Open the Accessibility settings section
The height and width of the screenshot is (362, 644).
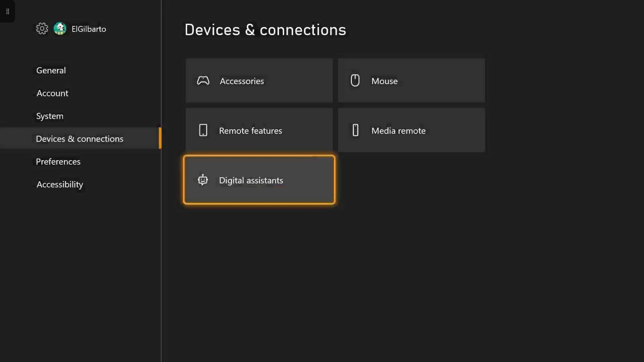click(x=60, y=184)
